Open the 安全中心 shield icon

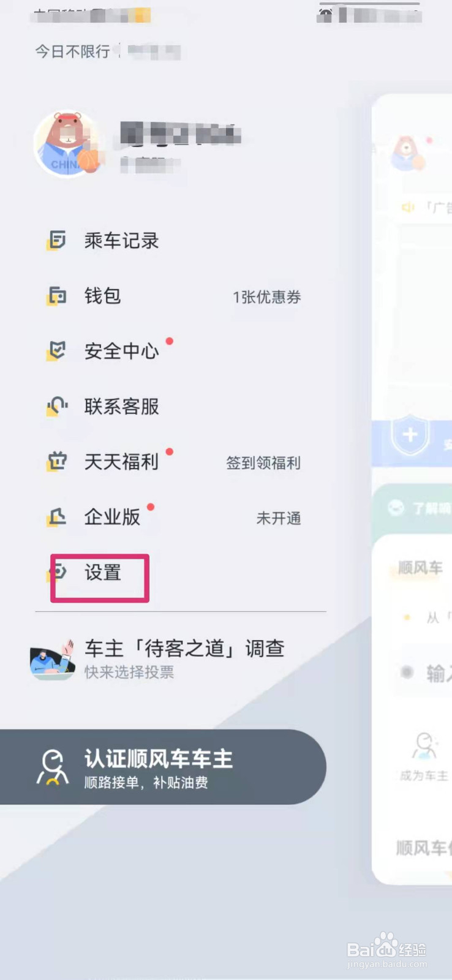56,352
